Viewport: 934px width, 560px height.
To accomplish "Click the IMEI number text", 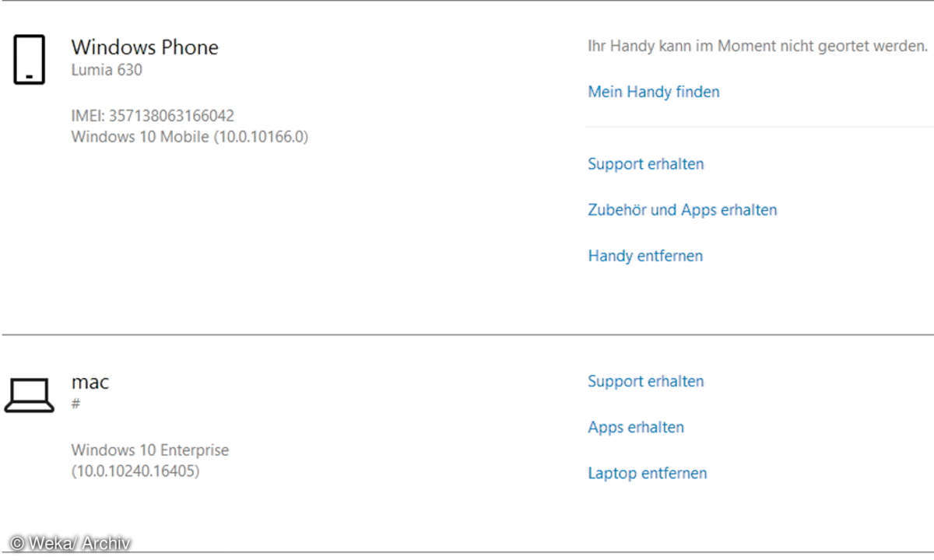I will click(x=153, y=116).
